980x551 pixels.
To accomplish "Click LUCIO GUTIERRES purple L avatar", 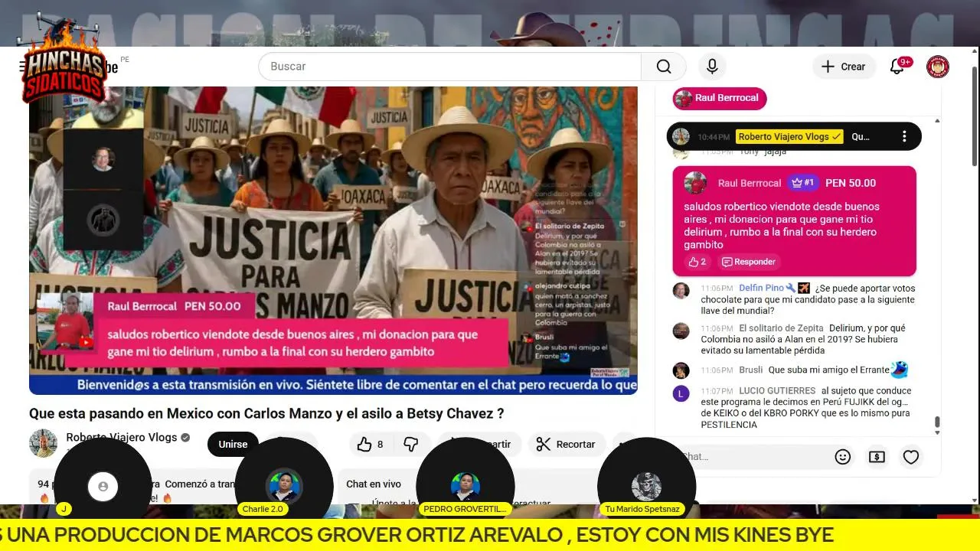I will click(x=681, y=394).
